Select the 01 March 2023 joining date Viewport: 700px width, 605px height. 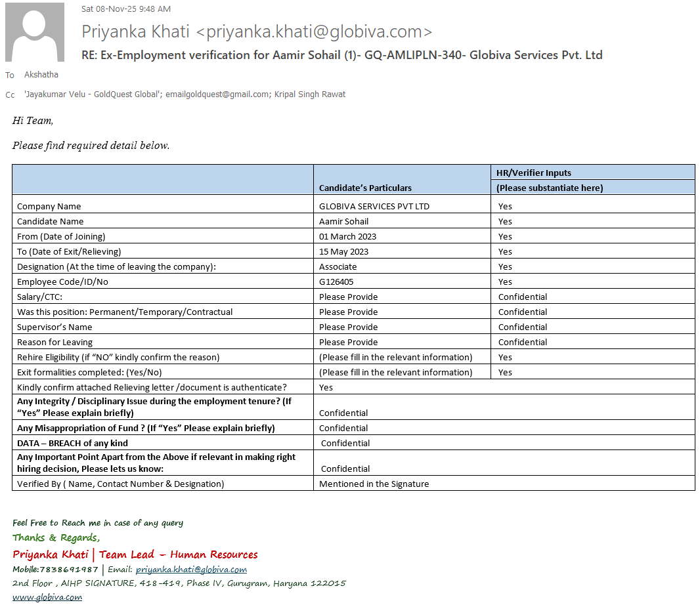[x=347, y=236]
